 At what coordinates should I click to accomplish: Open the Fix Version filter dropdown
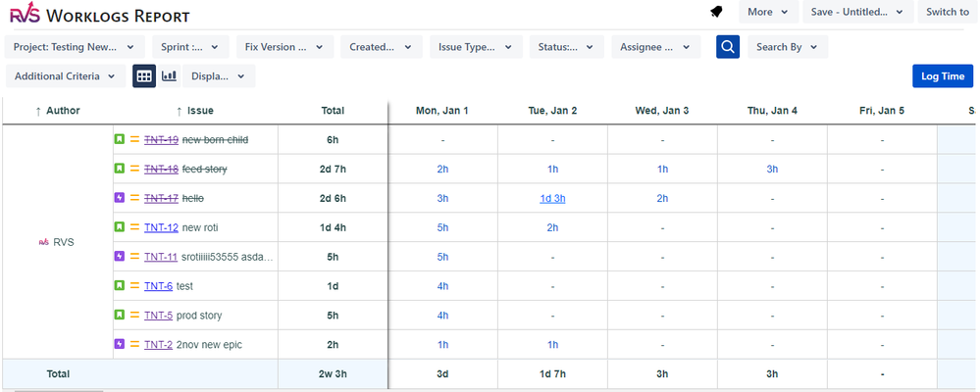285,47
